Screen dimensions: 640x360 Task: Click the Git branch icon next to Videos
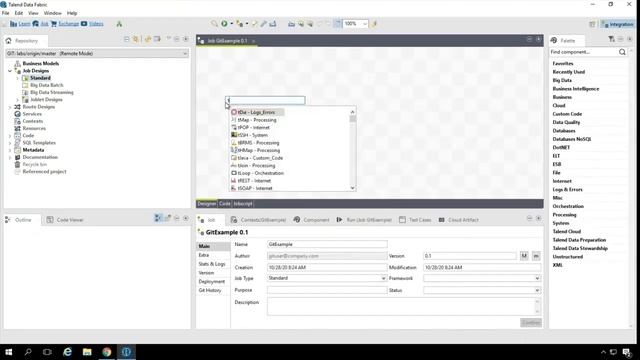119,24
